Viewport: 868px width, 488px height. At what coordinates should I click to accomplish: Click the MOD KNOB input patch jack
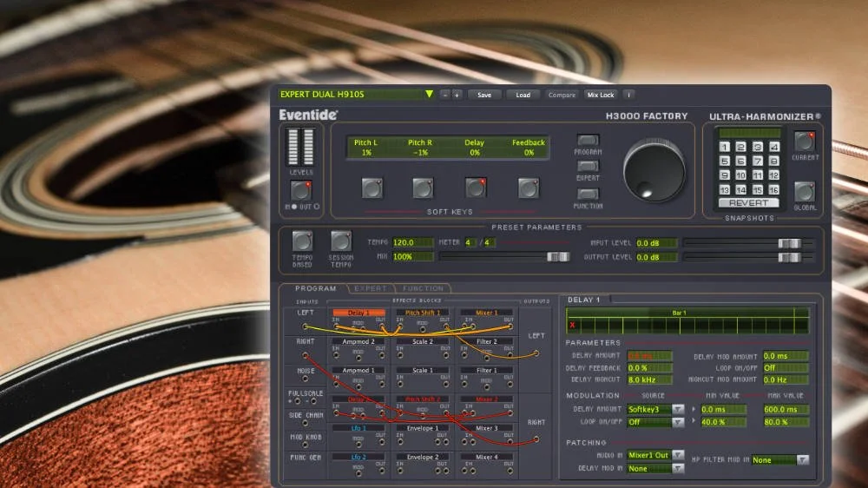pyautogui.click(x=305, y=445)
